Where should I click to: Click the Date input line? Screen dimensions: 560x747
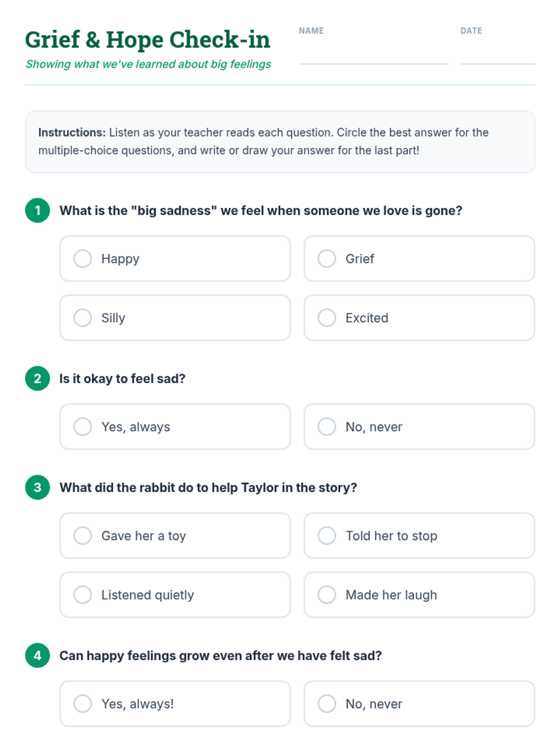[497, 54]
